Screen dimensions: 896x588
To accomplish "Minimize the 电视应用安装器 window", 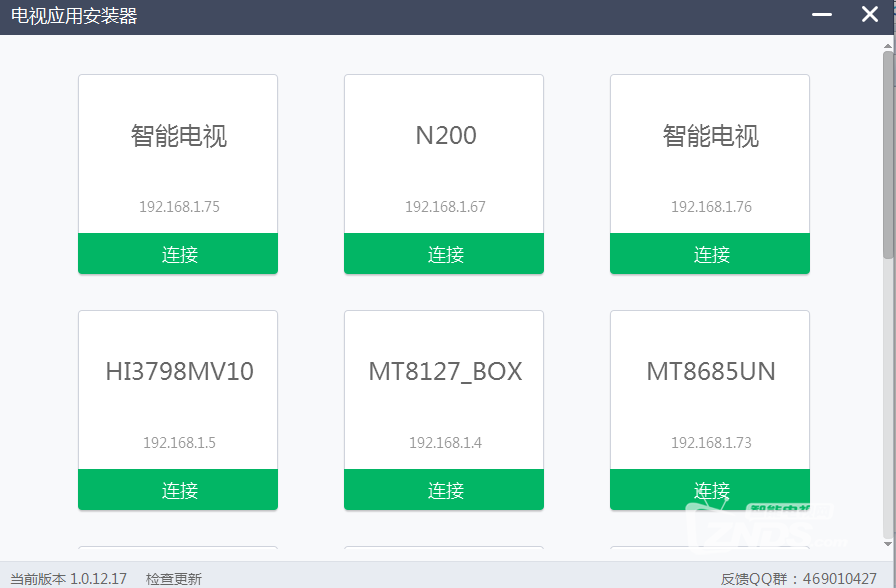I will tap(822, 14).
